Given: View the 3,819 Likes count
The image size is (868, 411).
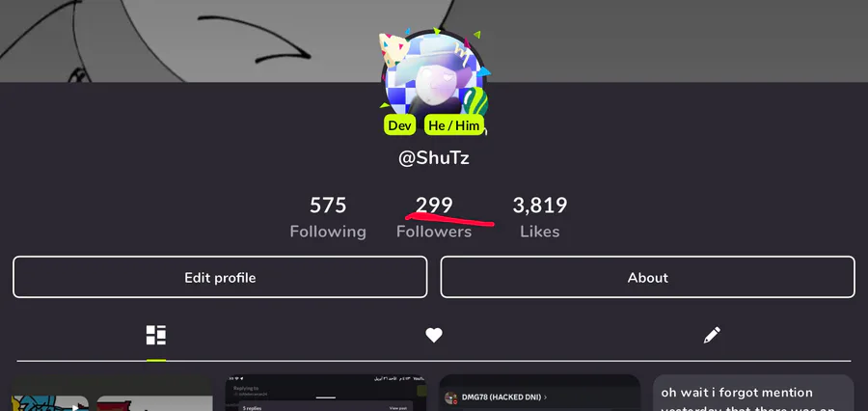Looking at the screenshot, I should 540,216.
